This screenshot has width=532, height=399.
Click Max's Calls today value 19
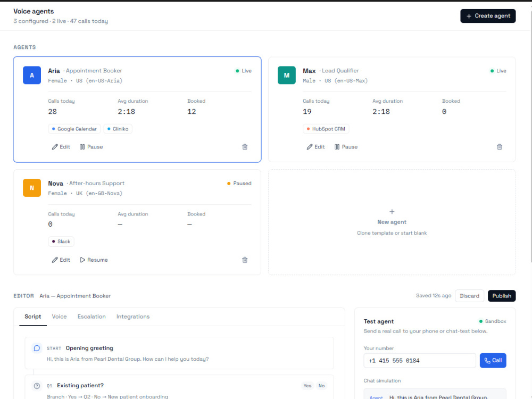307,112
